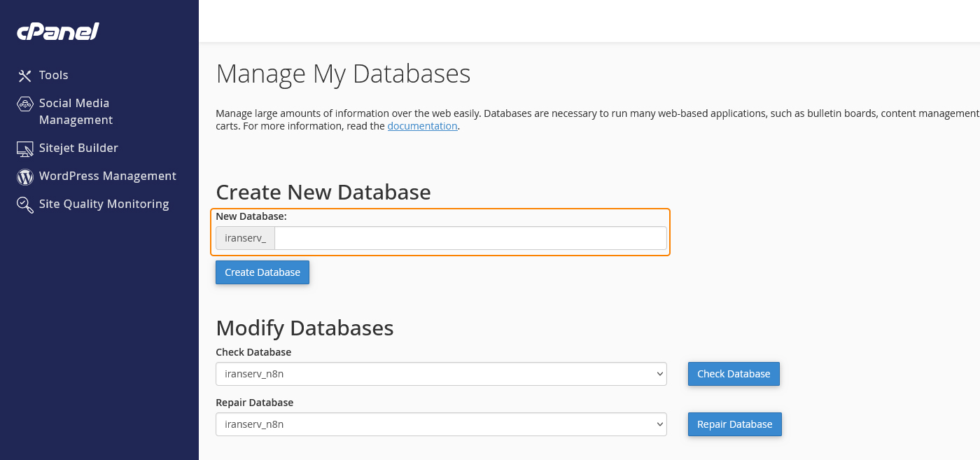Run a check with the Check Database button

pyautogui.click(x=734, y=373)
